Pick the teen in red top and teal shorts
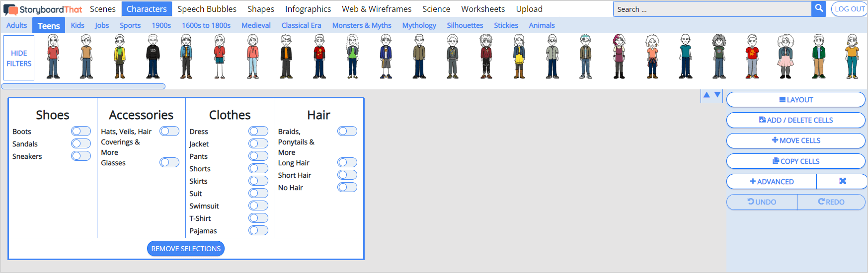Screen dimensions: 868x273 pos(220,57)
